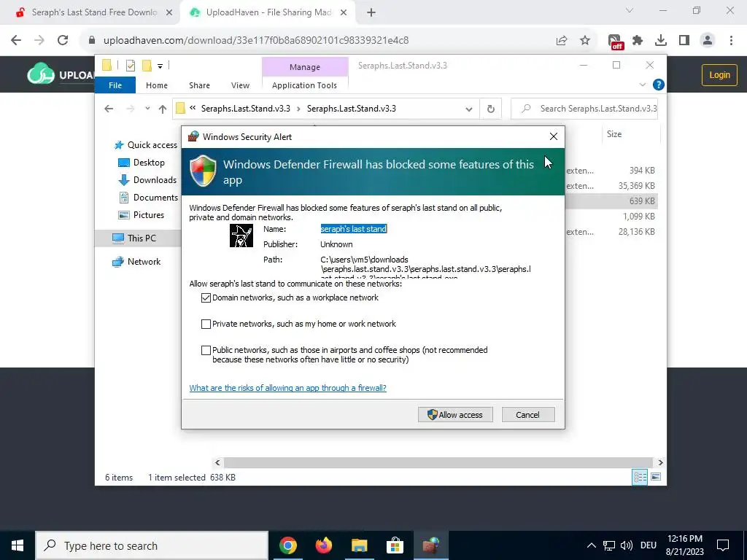Viewport: 747px width, 560px height.
Task: Bookmark this page with star icon
Action: coord(585,41)
